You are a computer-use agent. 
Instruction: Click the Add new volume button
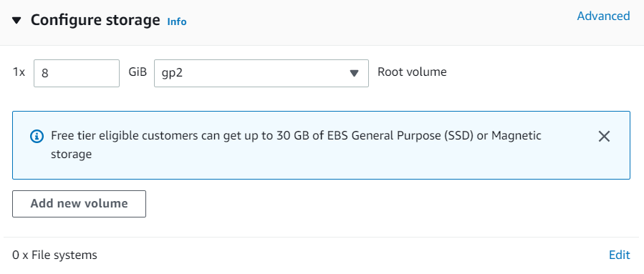79,203
